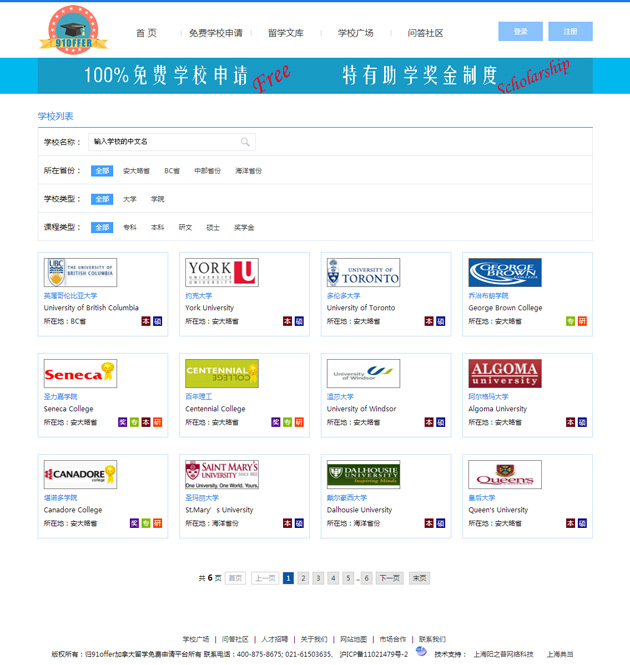This screenshot has height=665, width=630.
Task: Click the 末页 last page button
Action: click(420, 578)
